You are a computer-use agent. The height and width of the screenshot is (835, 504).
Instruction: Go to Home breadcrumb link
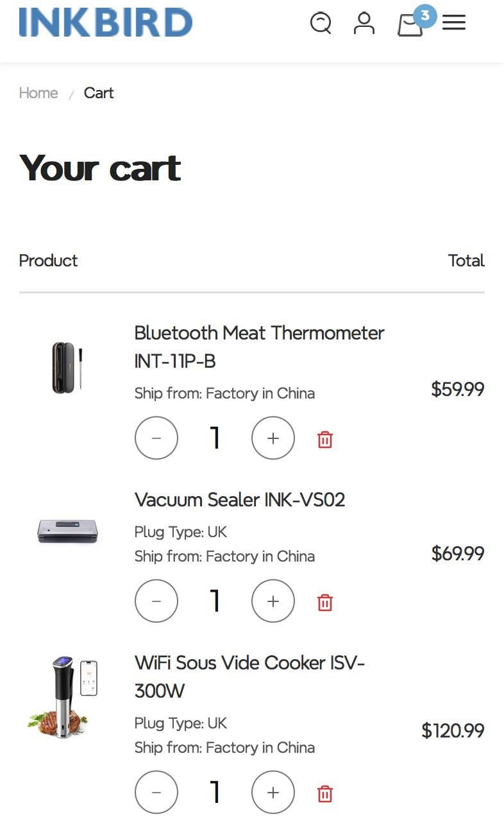(38, 93)
